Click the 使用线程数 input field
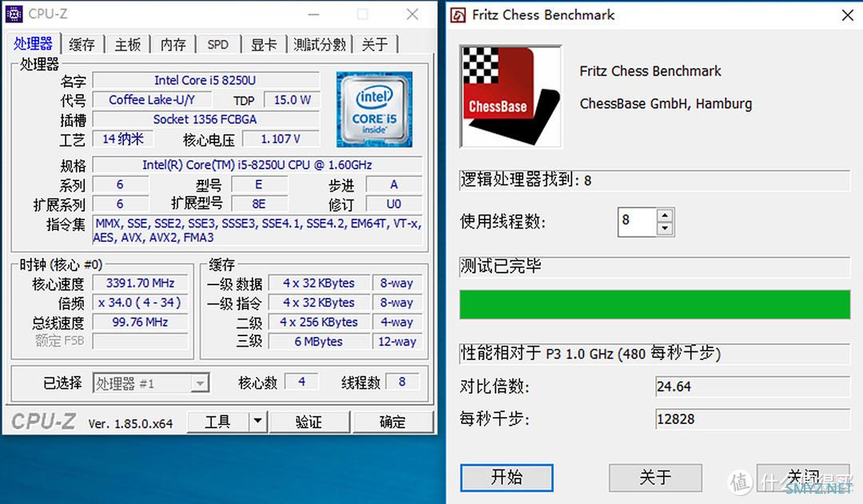863x504 pixels. coord(638,222)
